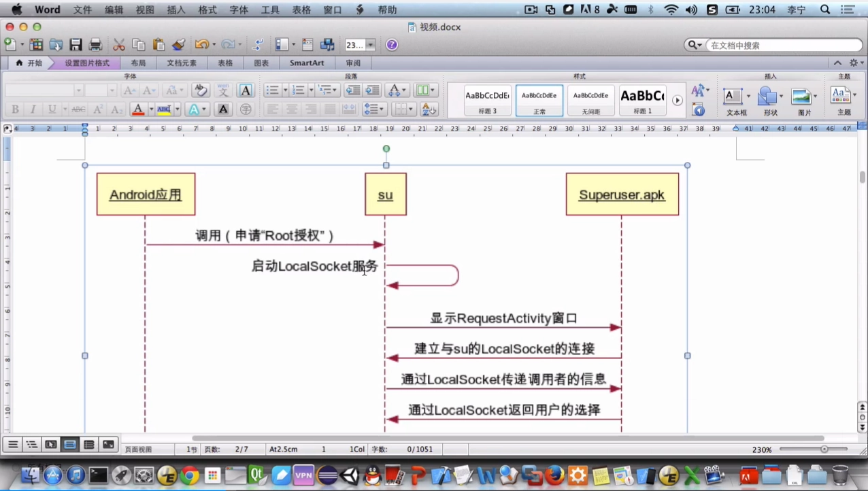This screenshot has width=868, height=491.
Task: Select the Format Painter brush icon
Action: click(x=178, y=44)
